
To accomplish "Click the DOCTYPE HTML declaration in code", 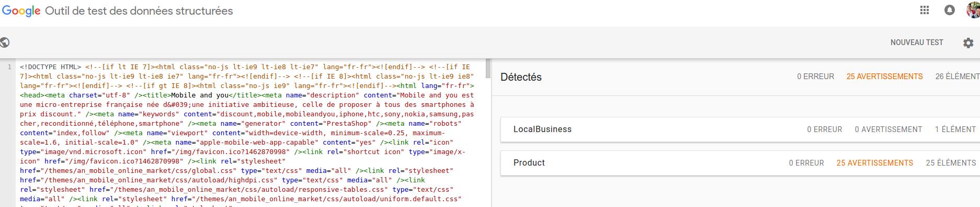I will tap(51, 67).
